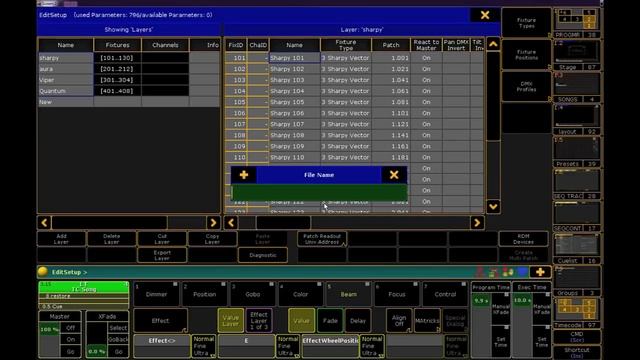Click the green file name input field
The height and width of the screenshot is (360, 640).
tap(319, 192)
